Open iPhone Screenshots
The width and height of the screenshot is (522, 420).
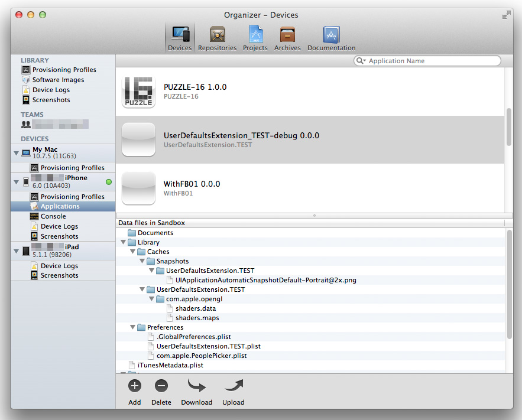click(54, 236)
